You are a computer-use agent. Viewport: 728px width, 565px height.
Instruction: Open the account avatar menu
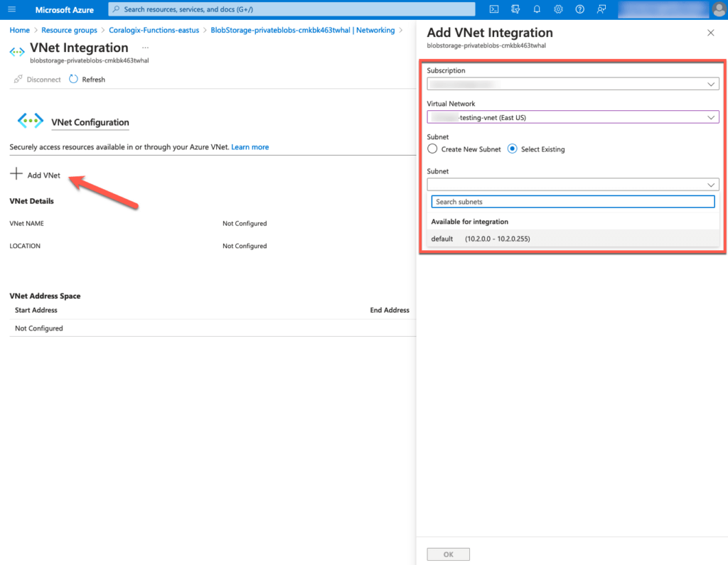point(719,9)
